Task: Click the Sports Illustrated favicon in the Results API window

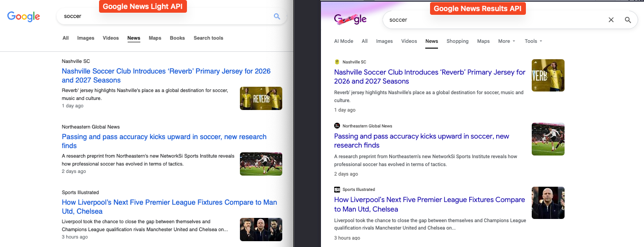Action: click(x=337, y=189)
